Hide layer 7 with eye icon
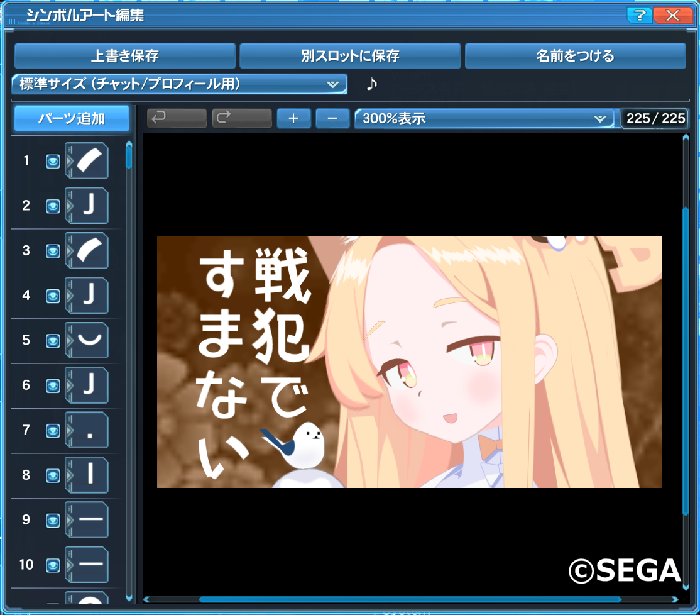700x615 pixels. coord(53,431)
